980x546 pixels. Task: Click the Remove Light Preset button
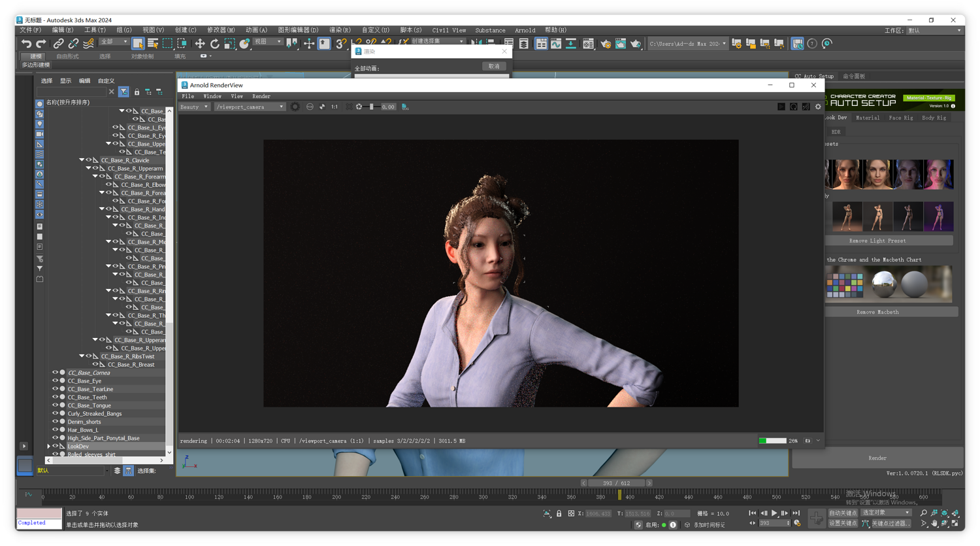877,241
